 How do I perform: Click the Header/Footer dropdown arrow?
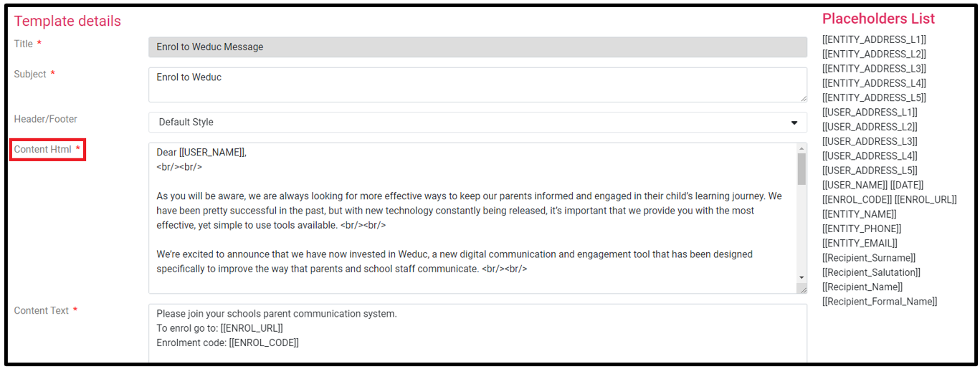[794, 123]
